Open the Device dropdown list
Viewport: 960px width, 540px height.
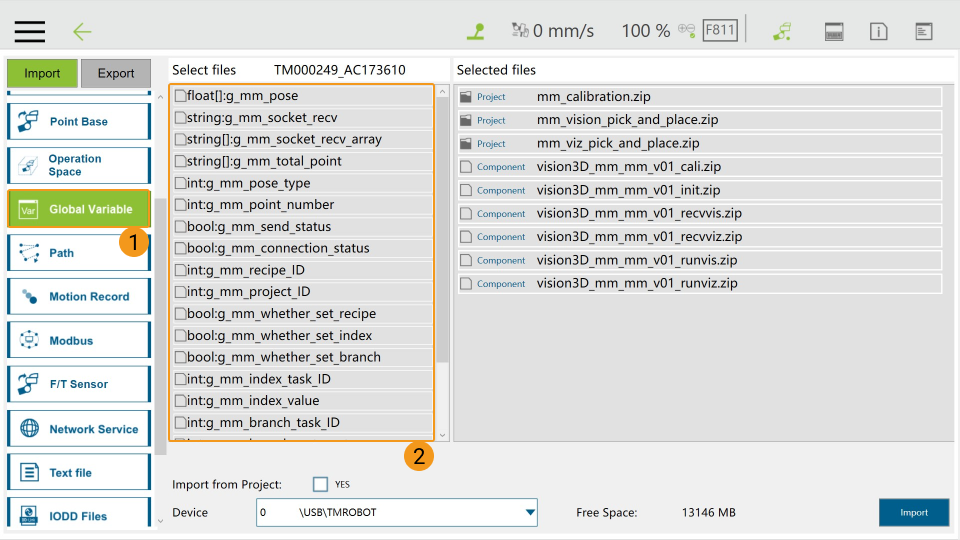tap(530, 513)
